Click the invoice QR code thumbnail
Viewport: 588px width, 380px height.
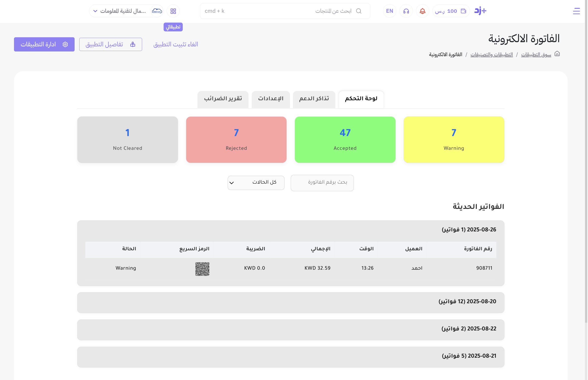pos(202,269)
